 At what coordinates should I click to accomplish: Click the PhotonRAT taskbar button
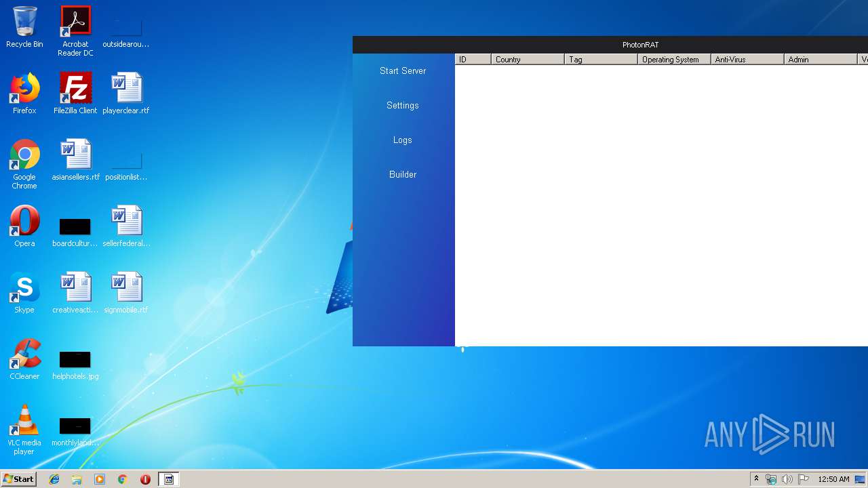pos(169,479)
